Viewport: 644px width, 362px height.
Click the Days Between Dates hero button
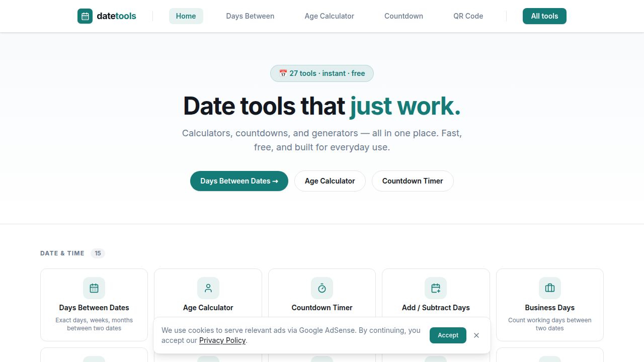(x=239, y=181)
